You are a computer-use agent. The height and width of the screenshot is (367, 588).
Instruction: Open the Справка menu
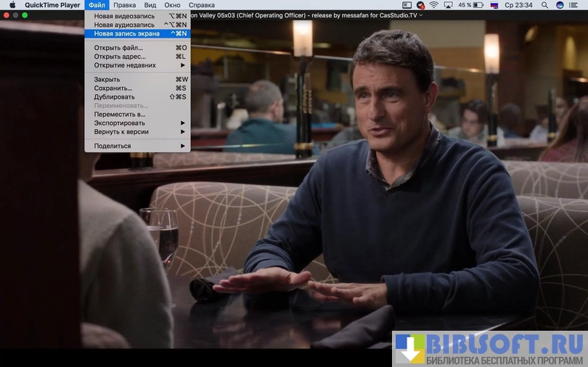coord(201,5)
